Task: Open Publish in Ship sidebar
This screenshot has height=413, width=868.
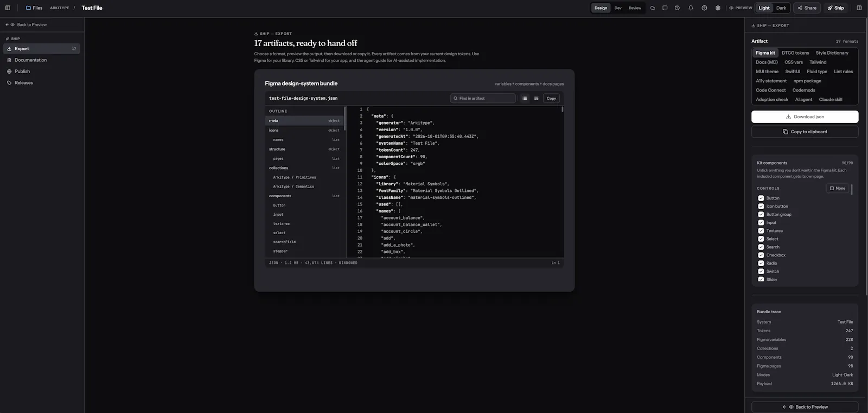Action: [x=42, y=72]
